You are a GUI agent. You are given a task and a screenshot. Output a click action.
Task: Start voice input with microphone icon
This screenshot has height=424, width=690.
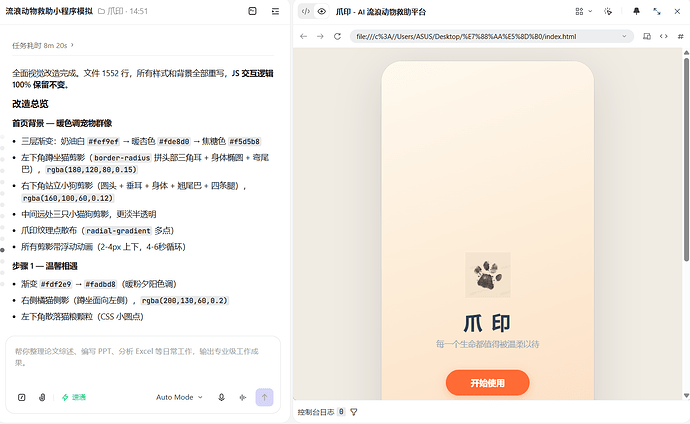pos(221,397)
